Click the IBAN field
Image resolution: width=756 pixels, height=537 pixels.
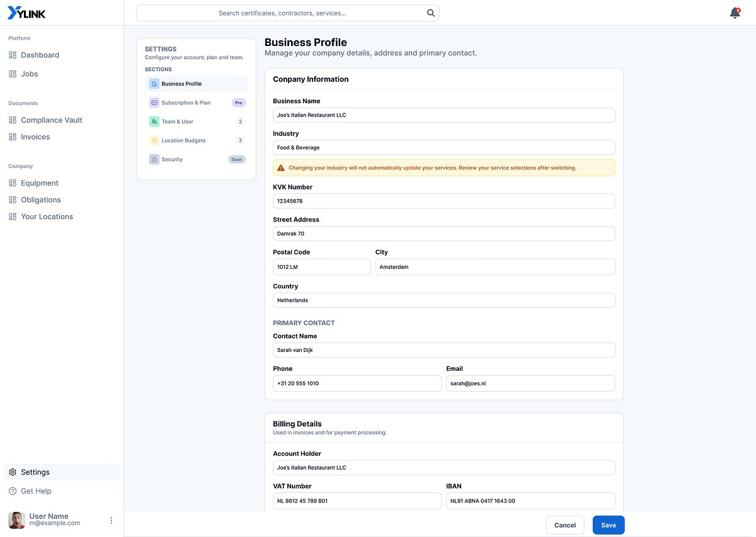click(530, 501)
